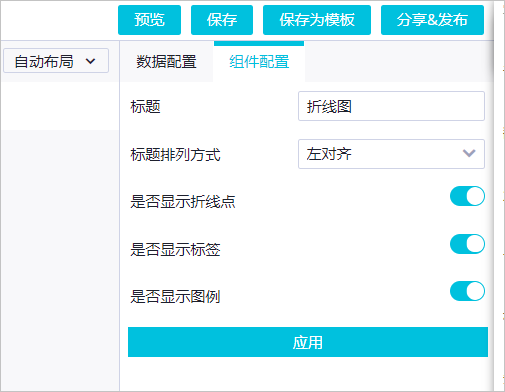This screenshot has width=505, height=392.
Task: Toggle the 是否显示折线点 switch
Action: pyautogui.click(x=467, y=196)
